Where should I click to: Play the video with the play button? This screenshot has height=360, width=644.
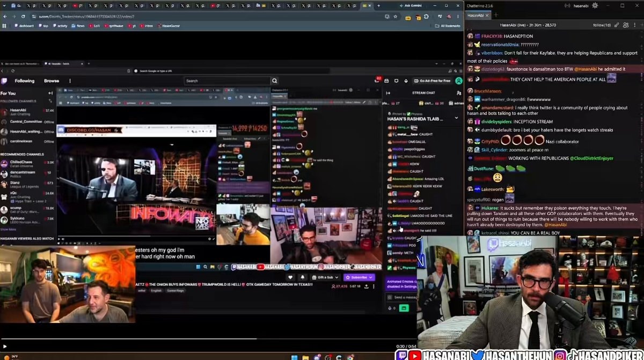[5, 347]
